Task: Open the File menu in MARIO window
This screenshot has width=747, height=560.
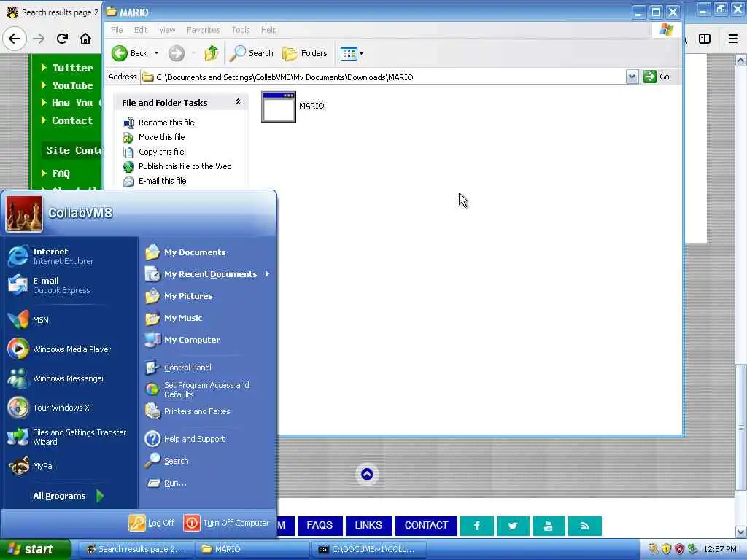Action: [117, 30]
